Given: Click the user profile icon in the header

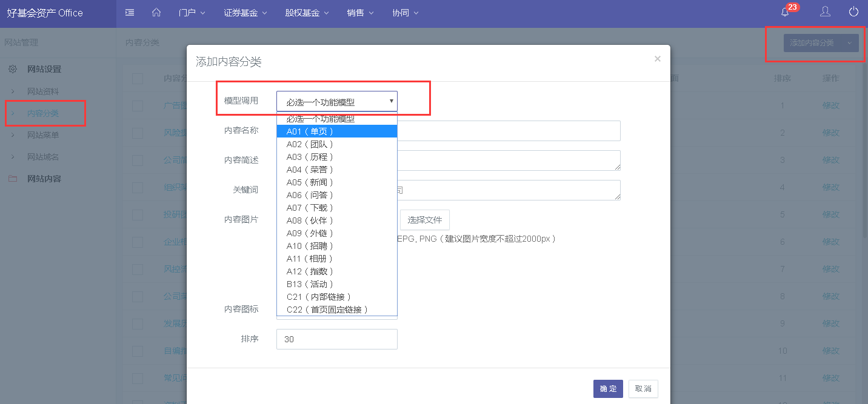Looking at the screenshot, I should click(825, 12).
